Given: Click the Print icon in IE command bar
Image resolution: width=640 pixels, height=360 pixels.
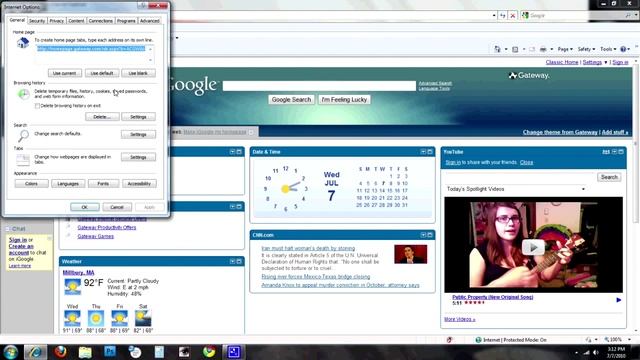Looking at the screenshot, I should [x=543, y=49].
